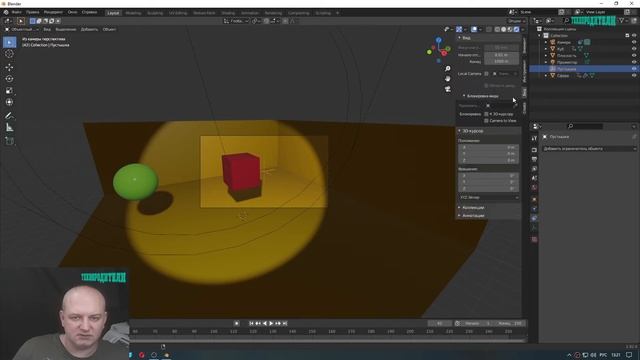Switch to the Shading workspace tab
The width and height of the screenshot is (640, 360).
228,13
